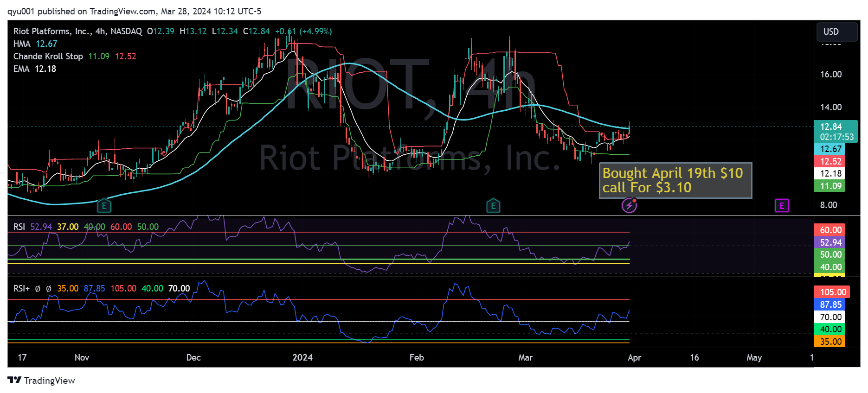Click the RSI+ orange level label 35.00

click(x=830, y=342)
